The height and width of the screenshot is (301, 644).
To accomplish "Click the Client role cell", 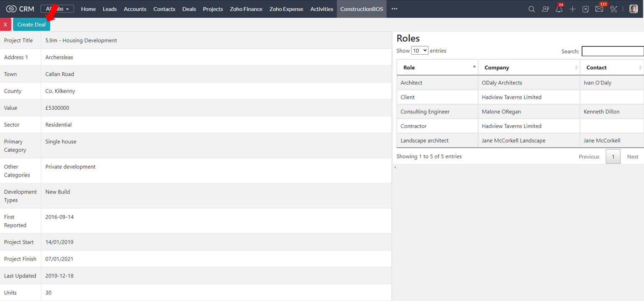I will pyautogui.click(x=437, y=97).
